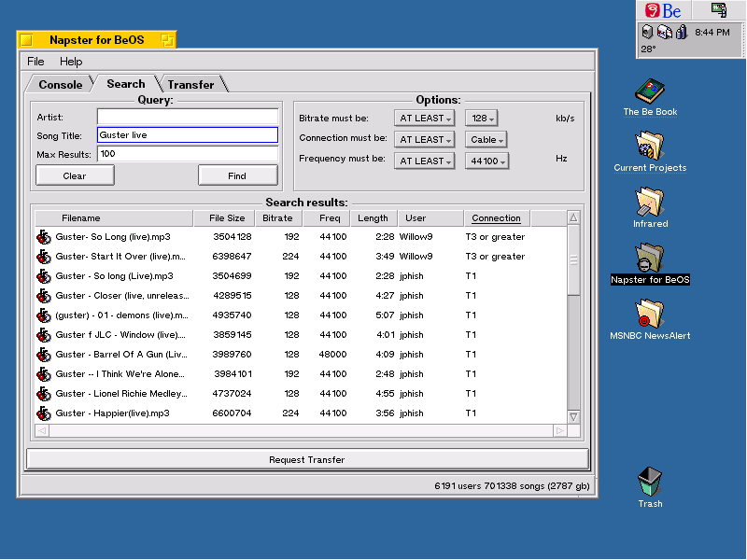Image resolution: width=747 pixels, height=560 pixels.
Task: Change the Cable connection dropdown
Action: click(486, 138)
